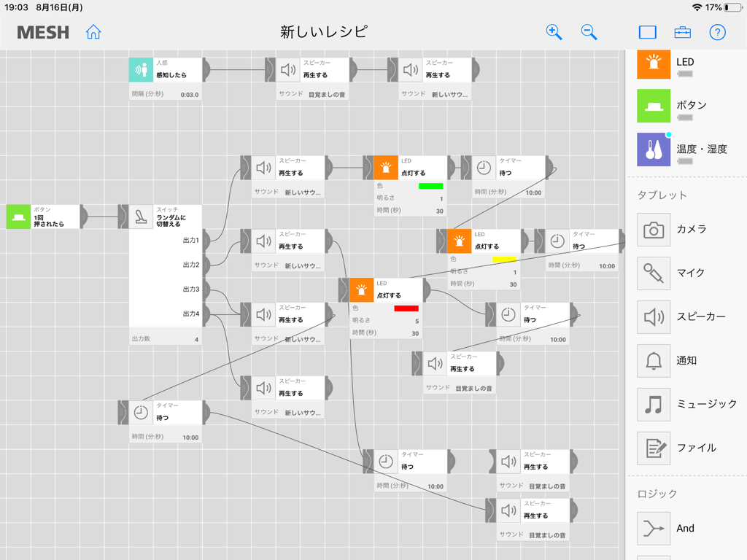Tap the 0:03.0 interval value on the 人感 node
This screenshot has width=747, height=560.
pos(190,95)
